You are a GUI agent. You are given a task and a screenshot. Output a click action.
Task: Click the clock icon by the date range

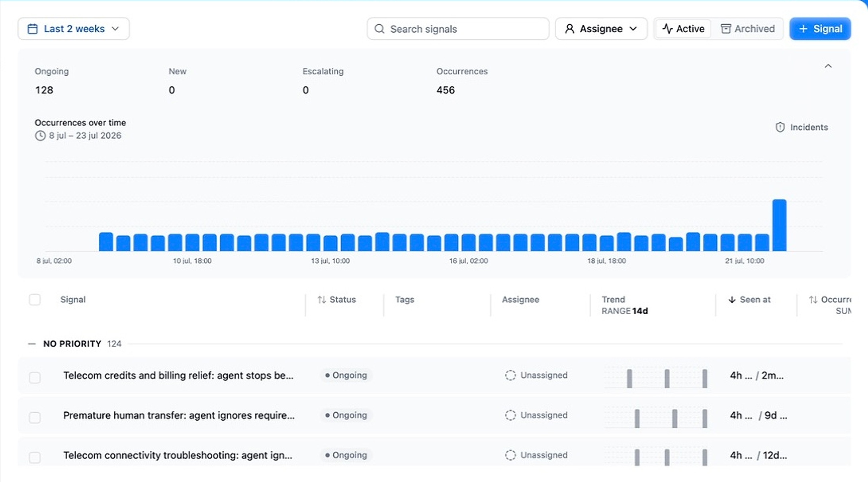(x=40, y=135)
